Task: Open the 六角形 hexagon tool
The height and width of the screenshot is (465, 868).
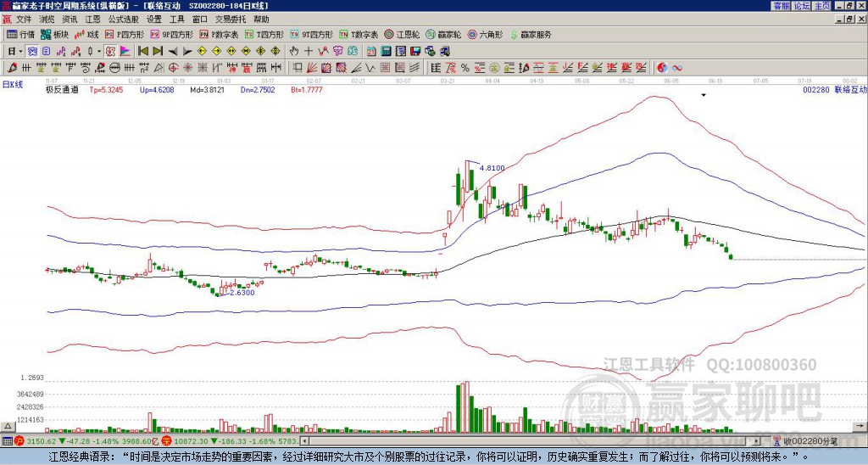Action: (485, 34)
